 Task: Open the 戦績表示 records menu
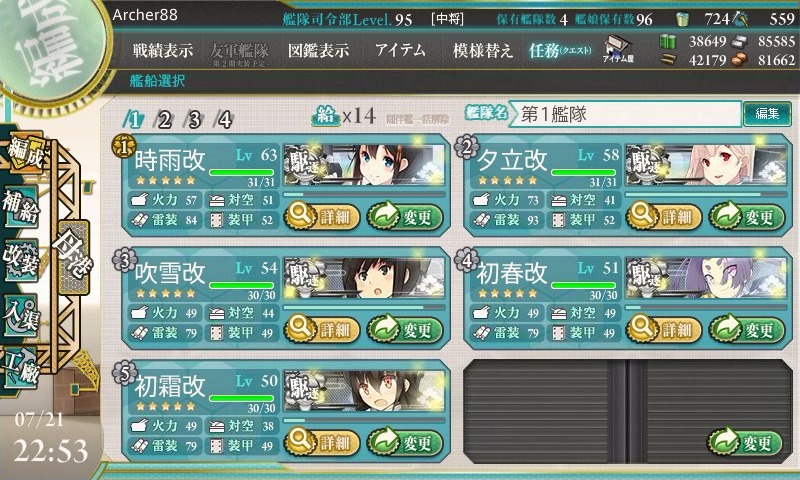pyautogui.click(x=163, y=50)
